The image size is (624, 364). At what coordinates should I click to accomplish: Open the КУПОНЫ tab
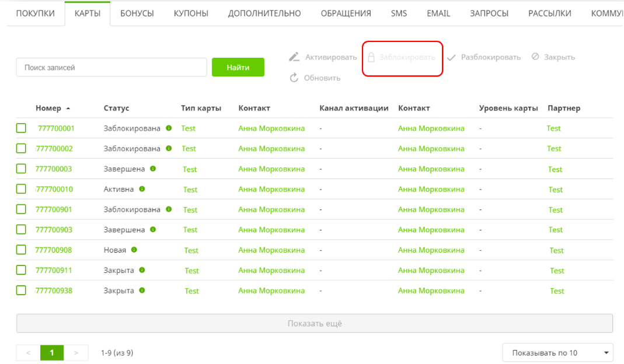coord(191,13)
